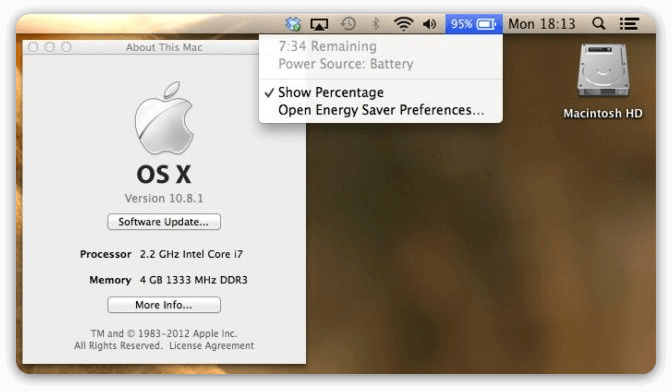Zoom the About This Mac window

click(66, 47)
